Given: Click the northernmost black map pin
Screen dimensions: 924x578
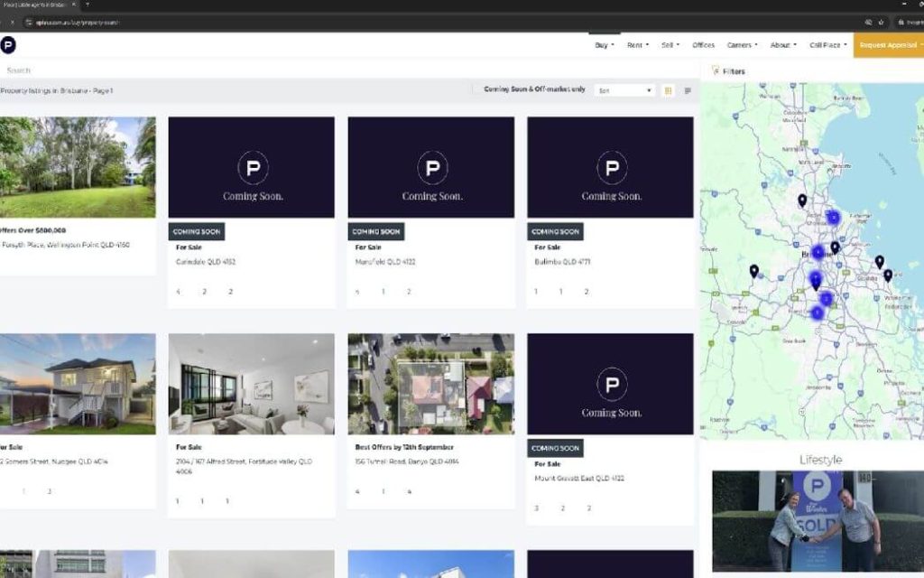Looking at the screenshot, I should coord(802,200).
